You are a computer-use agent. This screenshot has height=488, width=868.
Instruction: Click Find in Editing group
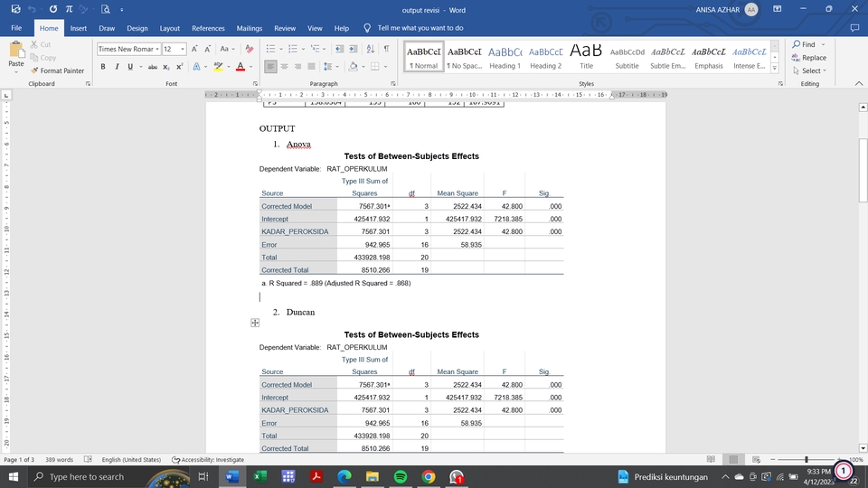tap(804, 44)
